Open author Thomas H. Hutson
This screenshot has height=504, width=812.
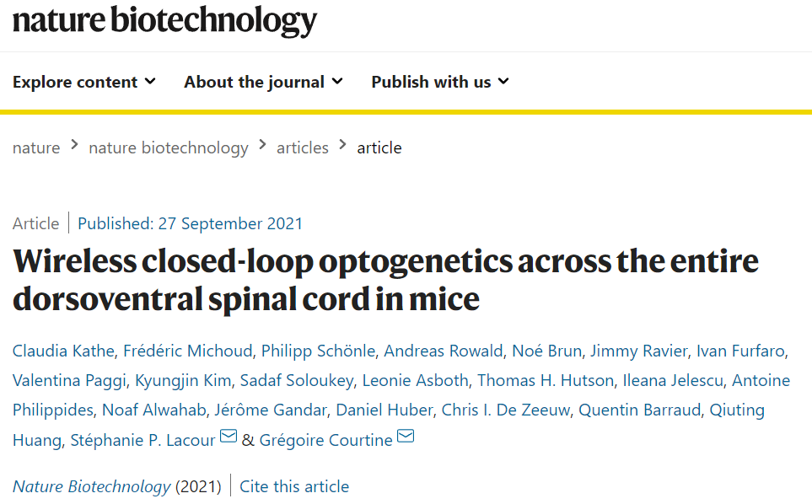click(x=546, y=380)
